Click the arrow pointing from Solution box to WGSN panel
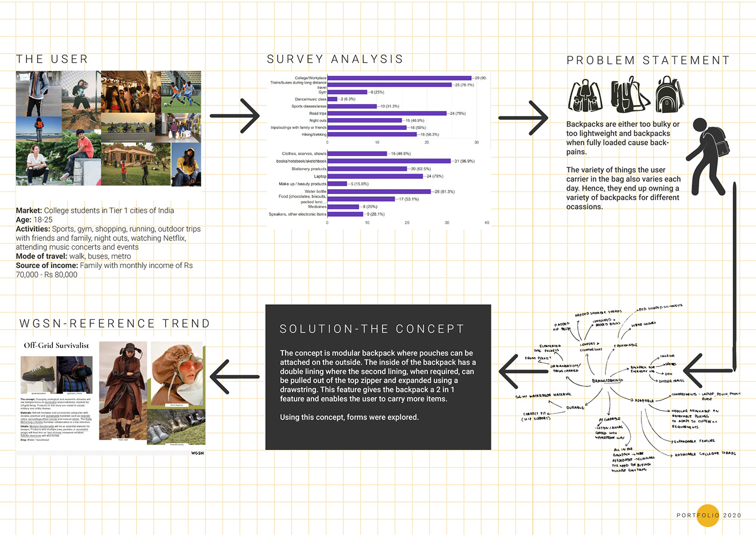 click(234, 377)
